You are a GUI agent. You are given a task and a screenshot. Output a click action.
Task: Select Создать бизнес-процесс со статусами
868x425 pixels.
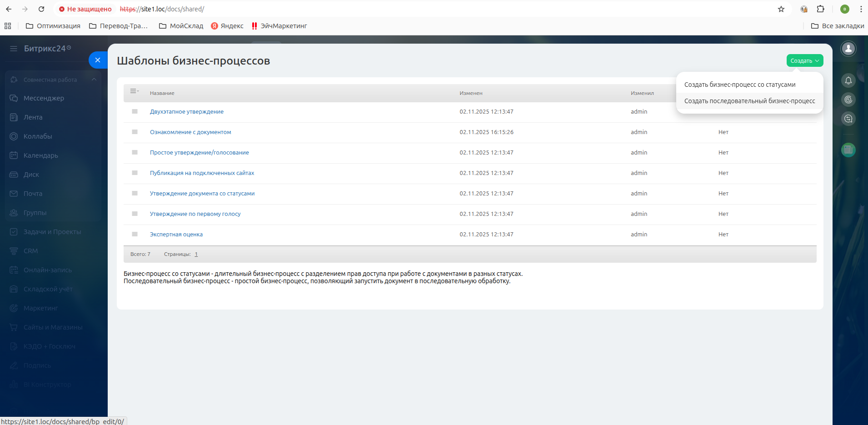[739, 85]
